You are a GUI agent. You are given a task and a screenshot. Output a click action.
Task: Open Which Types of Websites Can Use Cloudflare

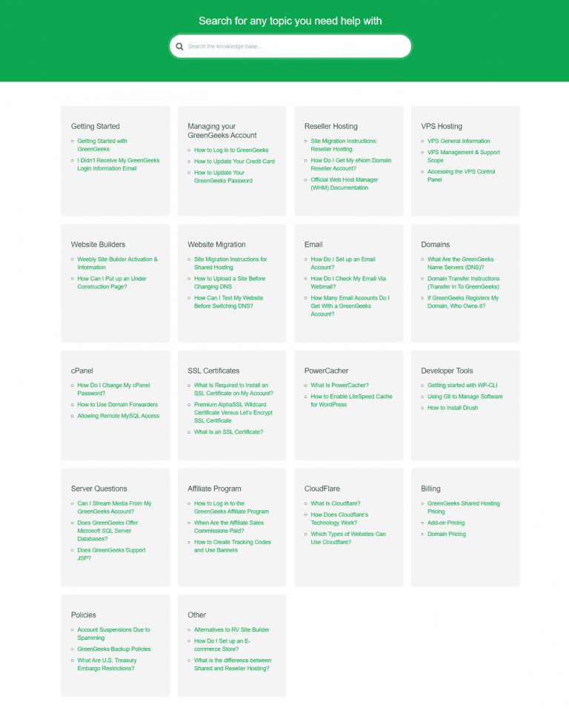[x=348, y=538]
